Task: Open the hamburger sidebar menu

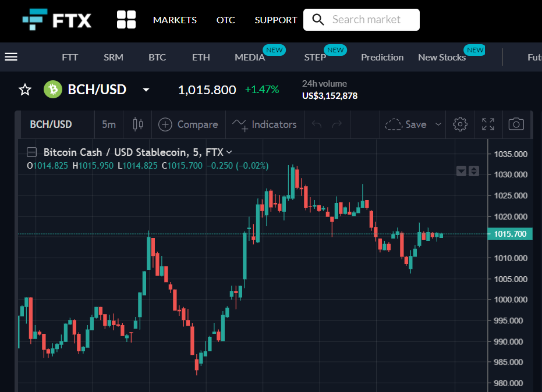Action: [11, 56]
